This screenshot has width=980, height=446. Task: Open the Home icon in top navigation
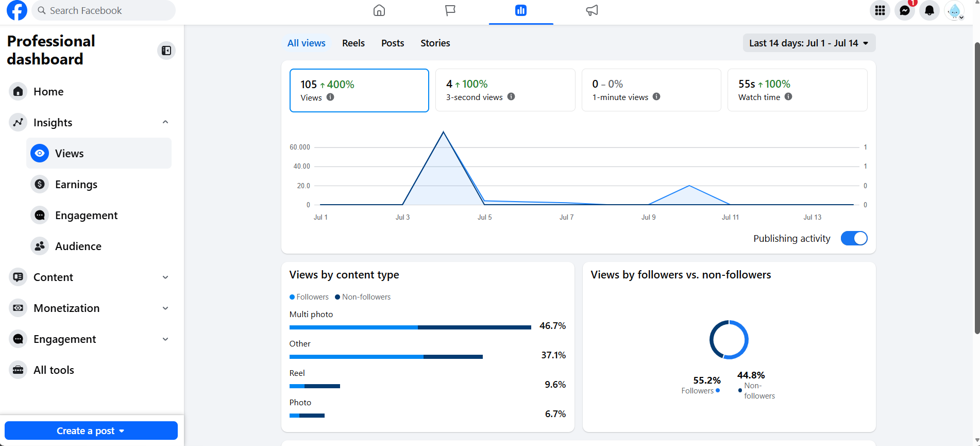click(379, 10)
